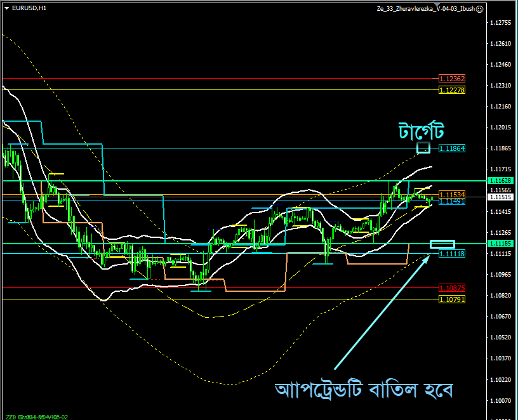Image resolution: width=518 pixels, height=420 pixels.
Task: Select the cyan 1.11118 price label
Action: (x=452, y=254)
